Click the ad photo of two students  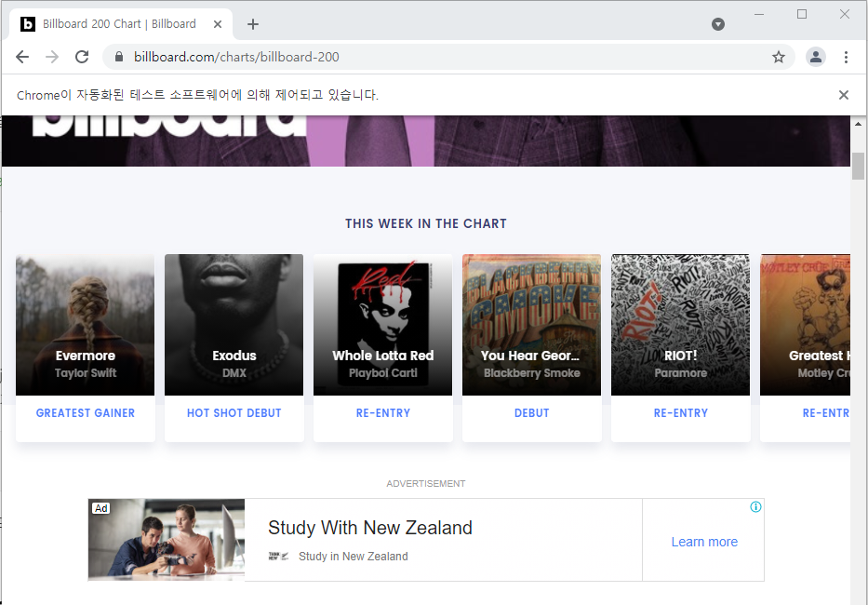[x=167, y=540]
